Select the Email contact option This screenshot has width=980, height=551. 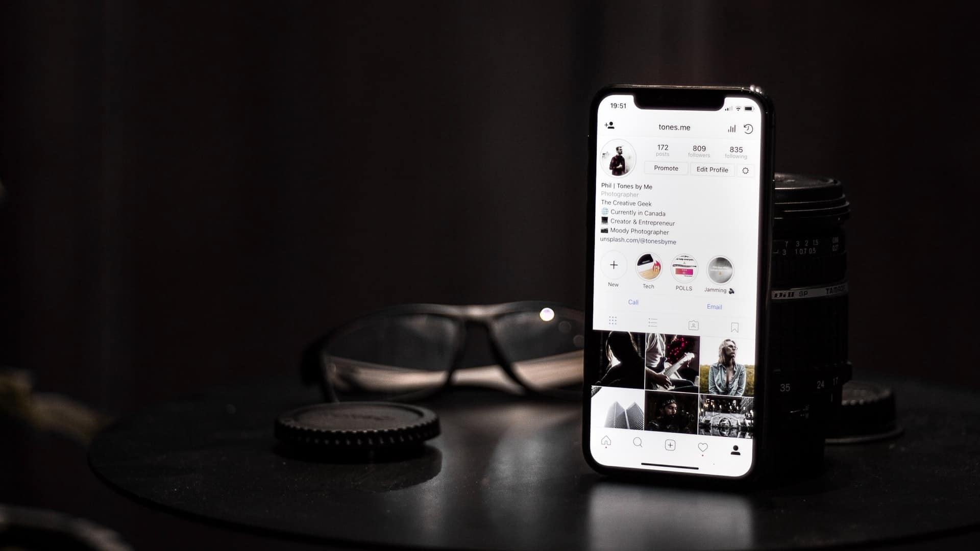(714, 306)
